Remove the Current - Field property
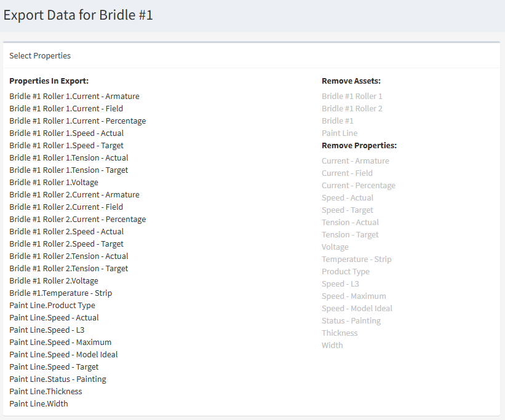The height and width of the screenshot is (420, 505). (346, 173)
